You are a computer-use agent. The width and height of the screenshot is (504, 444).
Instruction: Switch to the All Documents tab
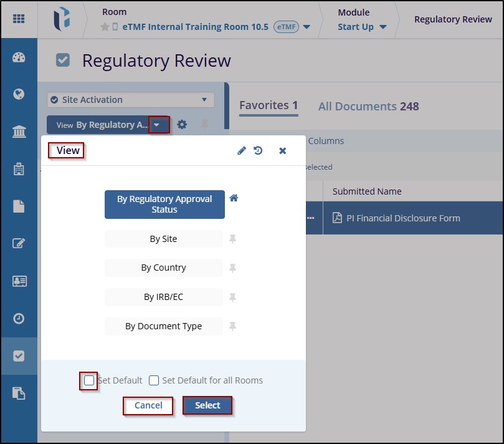pyautogui.click(x=368, y=107)
